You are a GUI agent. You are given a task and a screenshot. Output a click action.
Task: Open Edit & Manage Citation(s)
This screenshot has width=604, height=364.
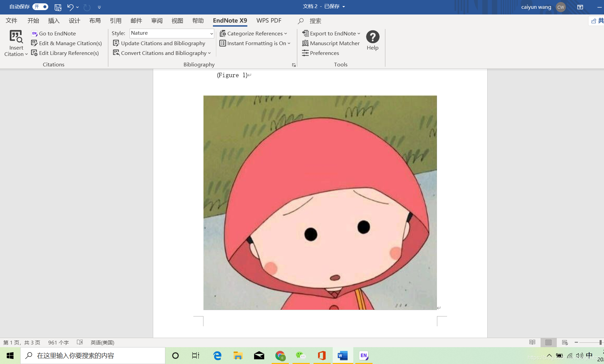pos(66,43)
